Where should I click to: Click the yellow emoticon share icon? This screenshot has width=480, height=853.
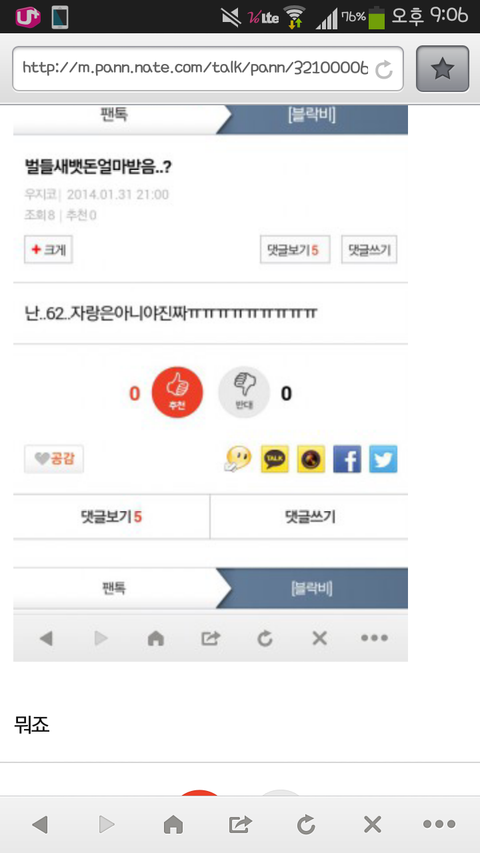[239, 459]
